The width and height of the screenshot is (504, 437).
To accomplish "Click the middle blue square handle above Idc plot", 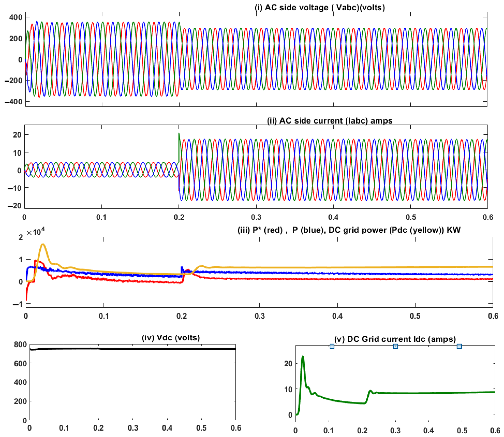I will click(396, 346).
